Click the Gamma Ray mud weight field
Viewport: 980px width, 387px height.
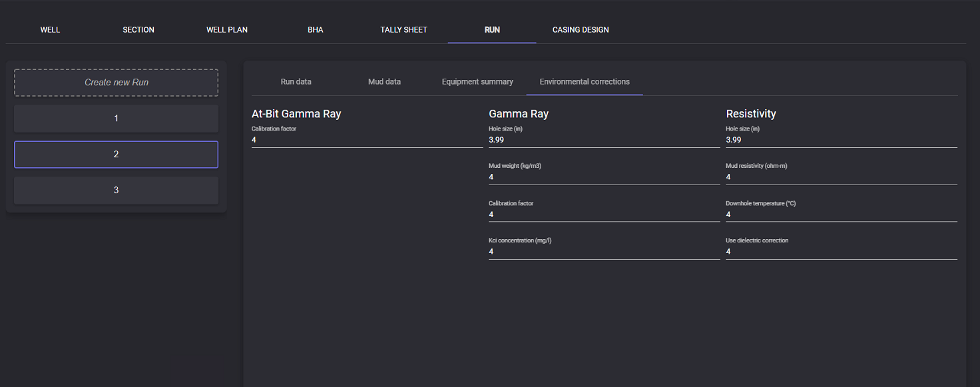(x=604, y=177)
